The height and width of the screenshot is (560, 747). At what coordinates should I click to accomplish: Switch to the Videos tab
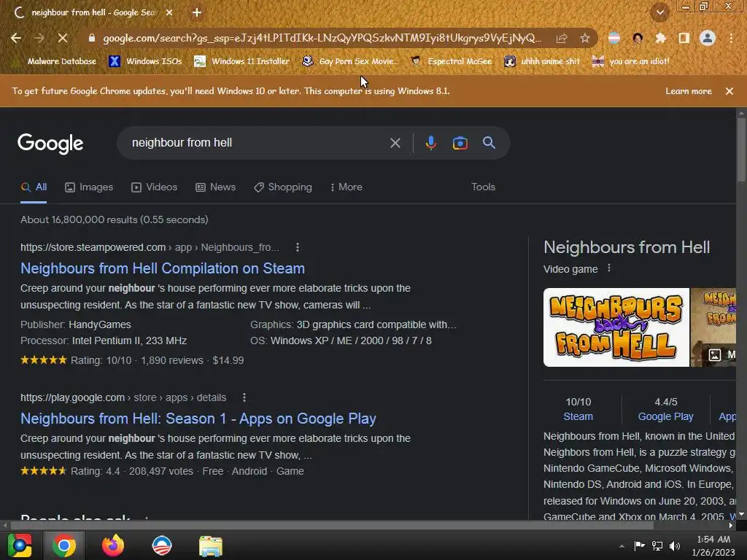point(155,187)
